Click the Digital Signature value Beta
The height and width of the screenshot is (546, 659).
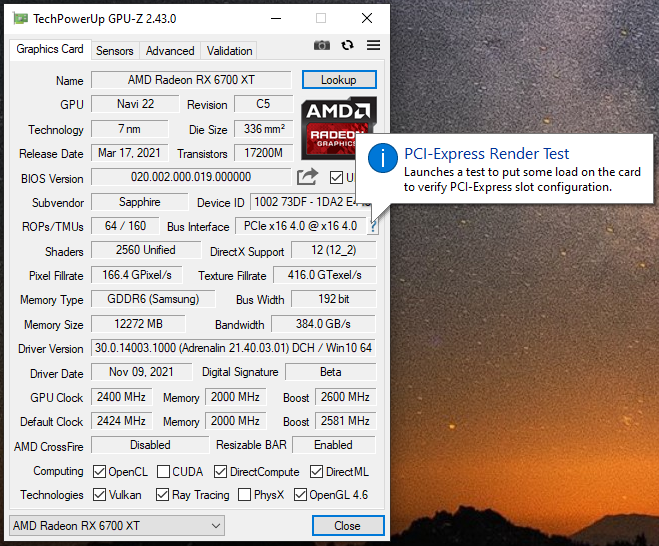click(331, 372)
